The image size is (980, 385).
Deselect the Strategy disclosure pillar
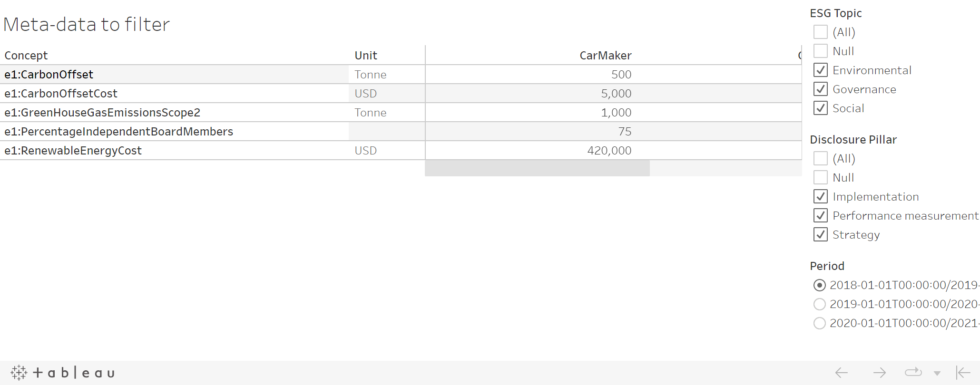(821, 235)
